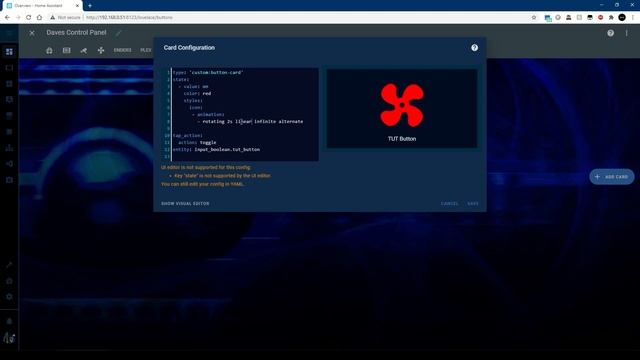
Task: Click the 'Key "state" is not supported' warning
Action: click(x=222, y=176)
